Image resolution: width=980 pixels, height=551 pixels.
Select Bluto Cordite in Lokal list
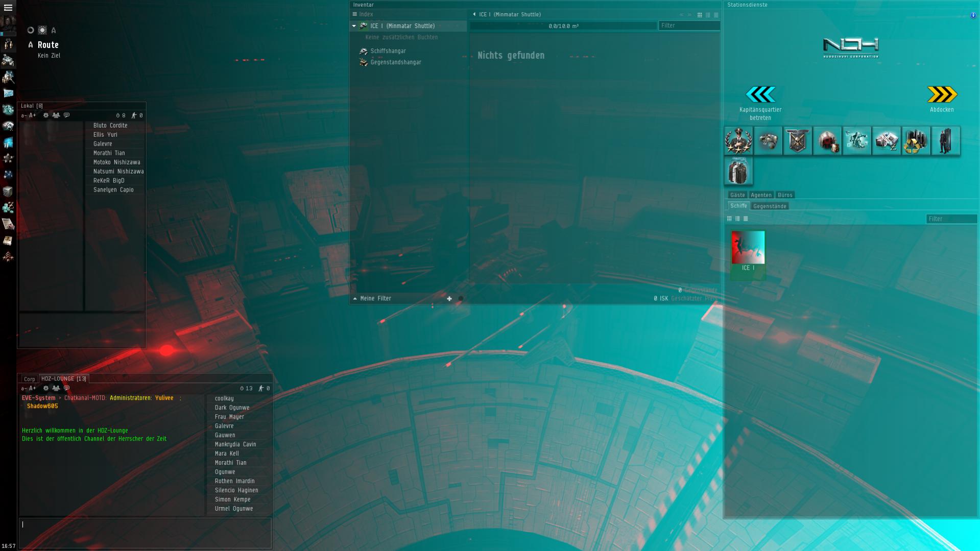pos(110,126)
